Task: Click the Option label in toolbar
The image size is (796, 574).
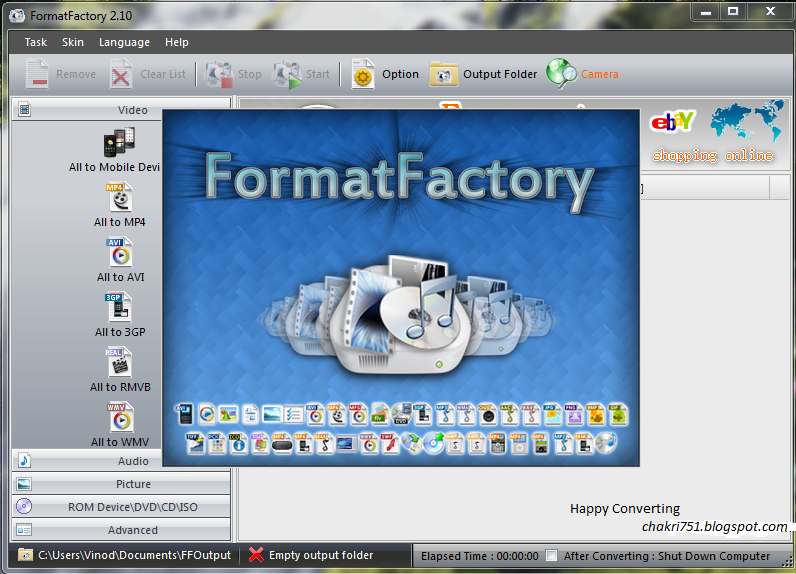Action: 400,74
